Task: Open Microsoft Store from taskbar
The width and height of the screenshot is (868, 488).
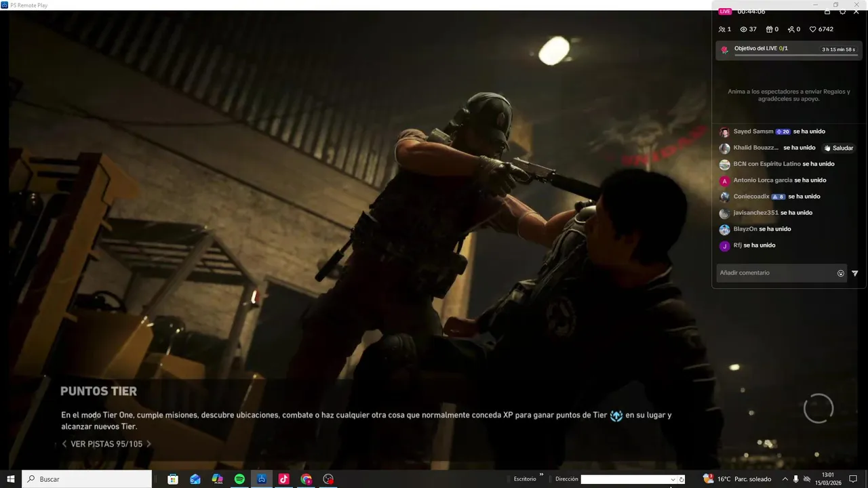Action: (173, 479)
